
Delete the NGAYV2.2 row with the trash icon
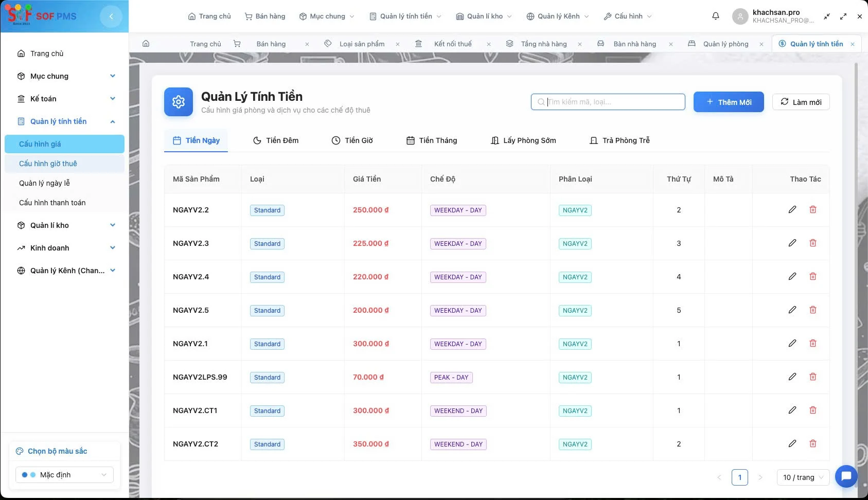click(813, 209)
